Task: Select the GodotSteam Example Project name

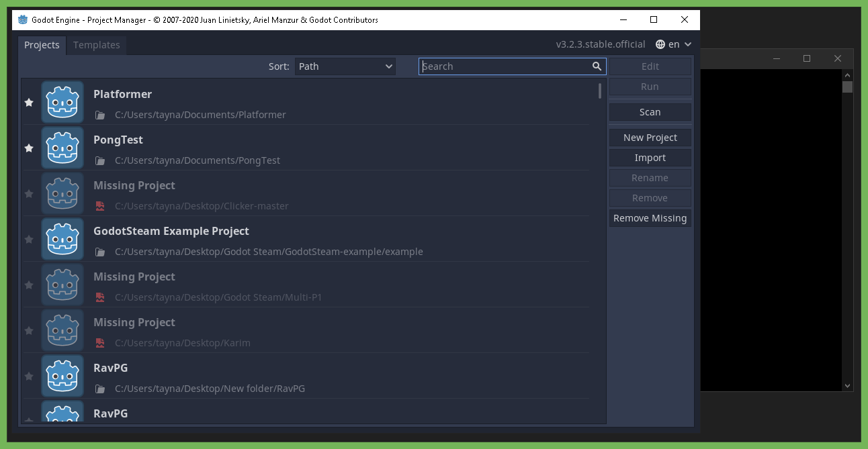Action: tap(171, 231)
